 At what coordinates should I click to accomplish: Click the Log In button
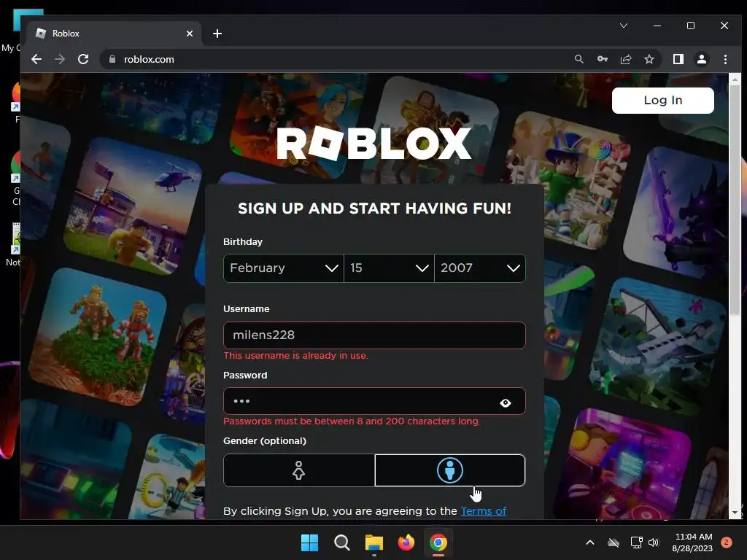662,101
